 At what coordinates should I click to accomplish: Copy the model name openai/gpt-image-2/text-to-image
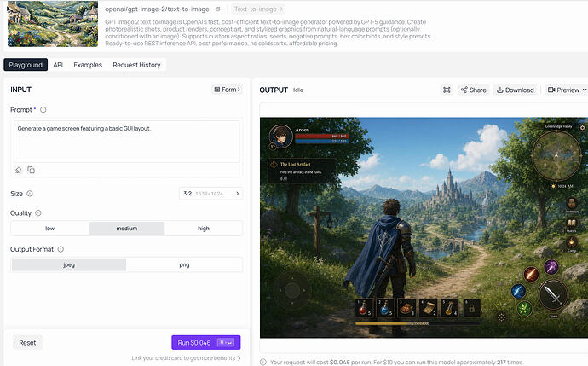[x=218, y=9]
